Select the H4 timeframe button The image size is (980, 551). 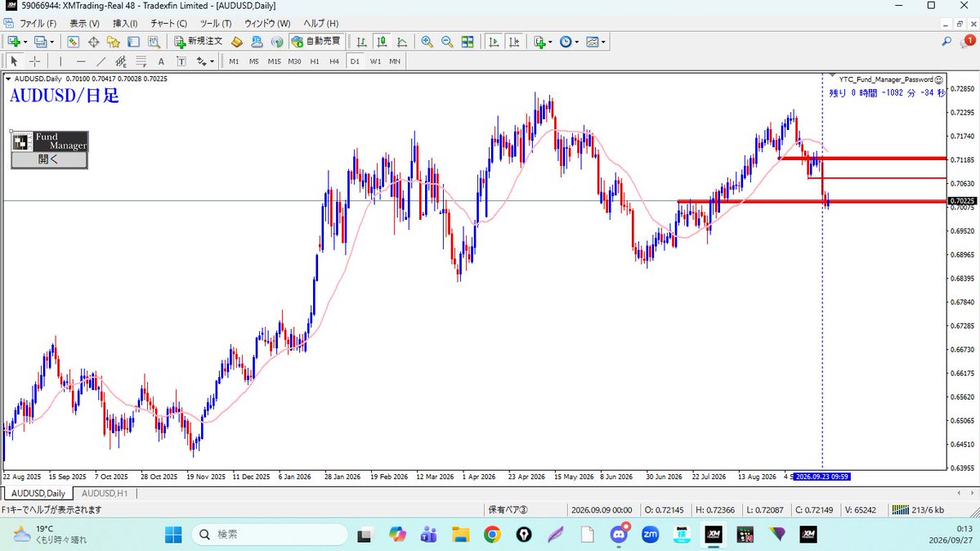334,61
